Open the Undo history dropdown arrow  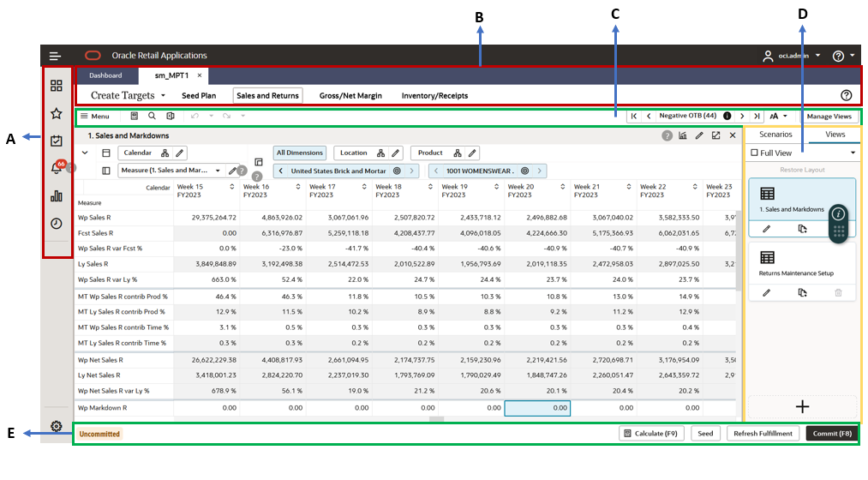211,116
